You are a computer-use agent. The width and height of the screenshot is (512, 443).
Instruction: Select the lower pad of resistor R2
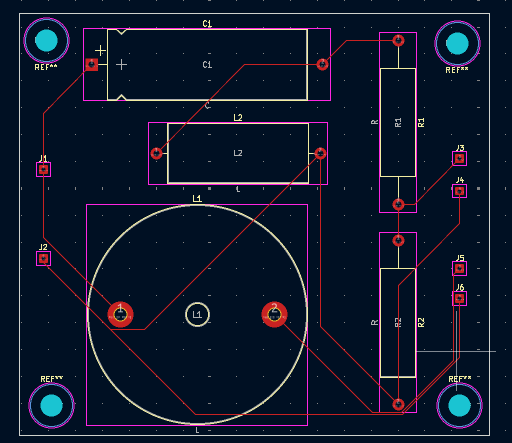point(398,404)
